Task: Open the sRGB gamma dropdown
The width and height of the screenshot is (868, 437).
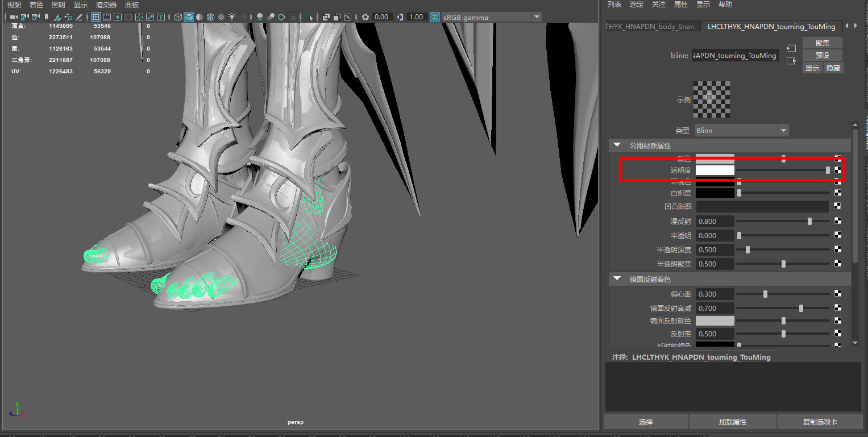Action: (536, 17)
